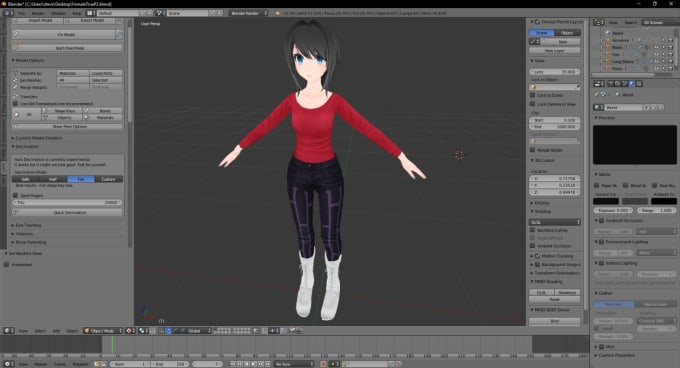The height and width of the screenshot is (368, 680).
Task: Click the Tris value slider
Action: (68, 202)
